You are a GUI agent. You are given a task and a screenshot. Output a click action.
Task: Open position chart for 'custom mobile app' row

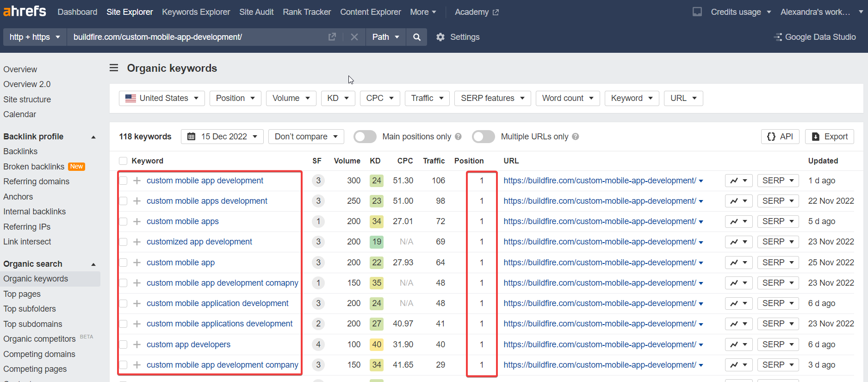[x=739, y=263]
